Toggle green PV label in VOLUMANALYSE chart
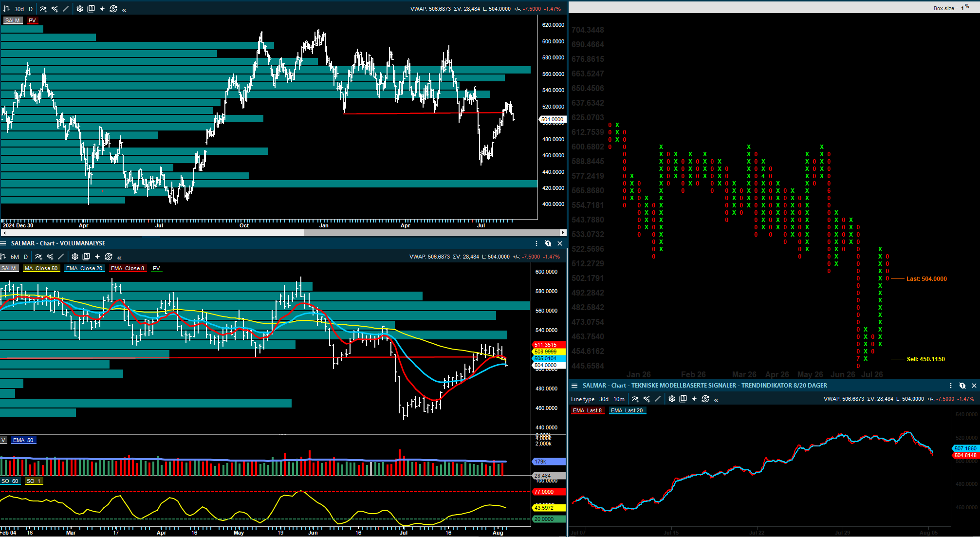 coord(156,268)
